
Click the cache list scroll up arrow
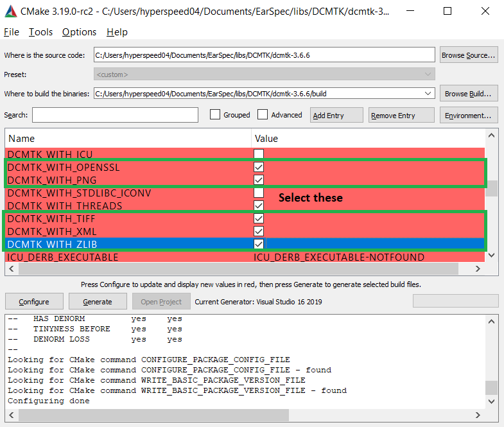[x=491, y=135]
